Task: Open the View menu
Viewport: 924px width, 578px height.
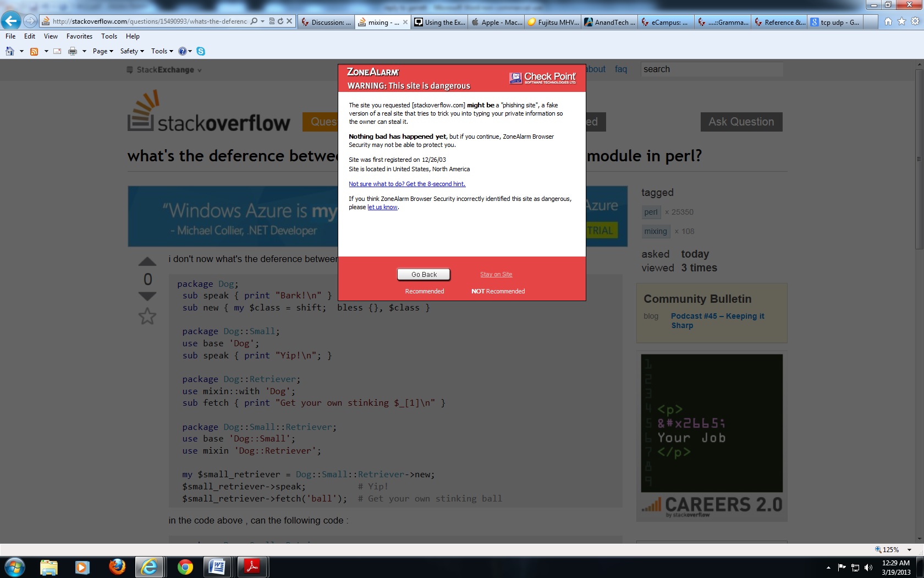Action: tap(51, 36)
